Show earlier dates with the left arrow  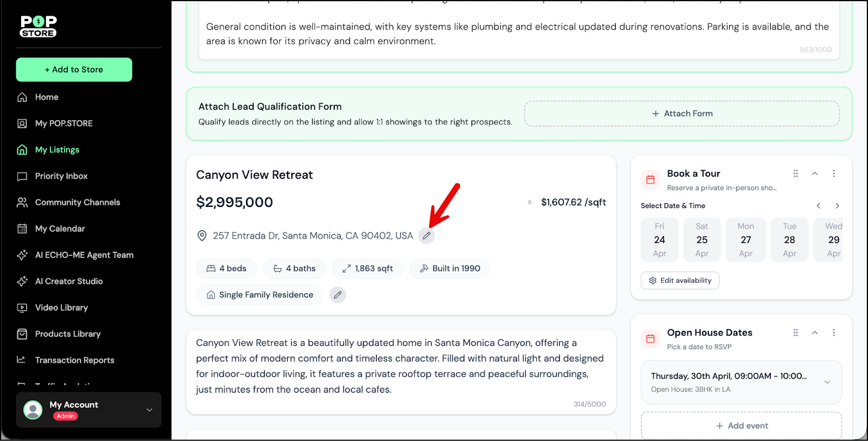819,206
